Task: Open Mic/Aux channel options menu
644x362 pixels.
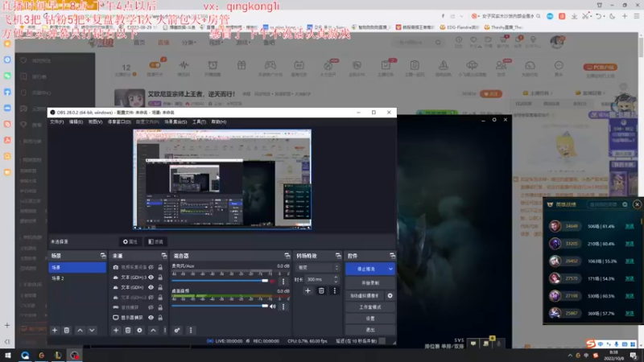Action: (283, 282)
